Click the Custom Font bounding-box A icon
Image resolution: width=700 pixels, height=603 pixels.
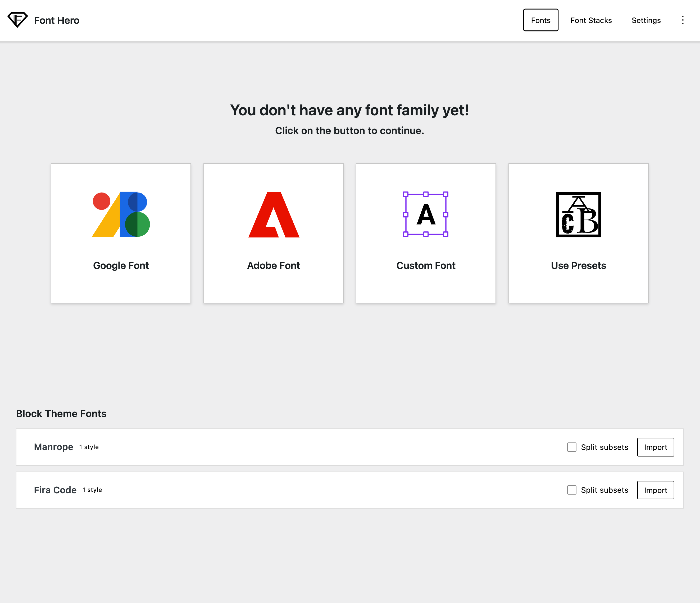[426, 214]
